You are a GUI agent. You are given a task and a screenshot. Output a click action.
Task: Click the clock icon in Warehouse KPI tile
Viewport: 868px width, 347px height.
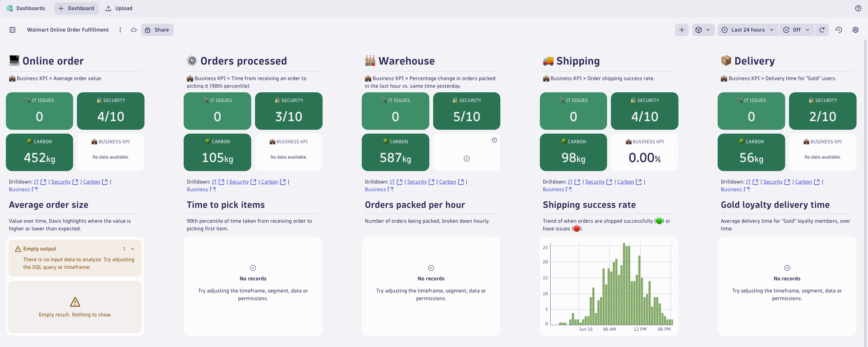(x=494, y=140)
